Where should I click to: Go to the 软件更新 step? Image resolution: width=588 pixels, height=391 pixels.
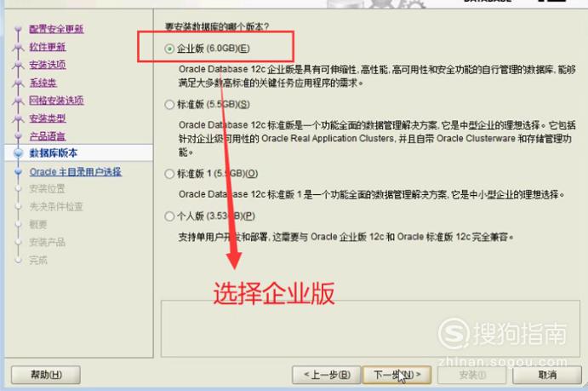(48, 47)
